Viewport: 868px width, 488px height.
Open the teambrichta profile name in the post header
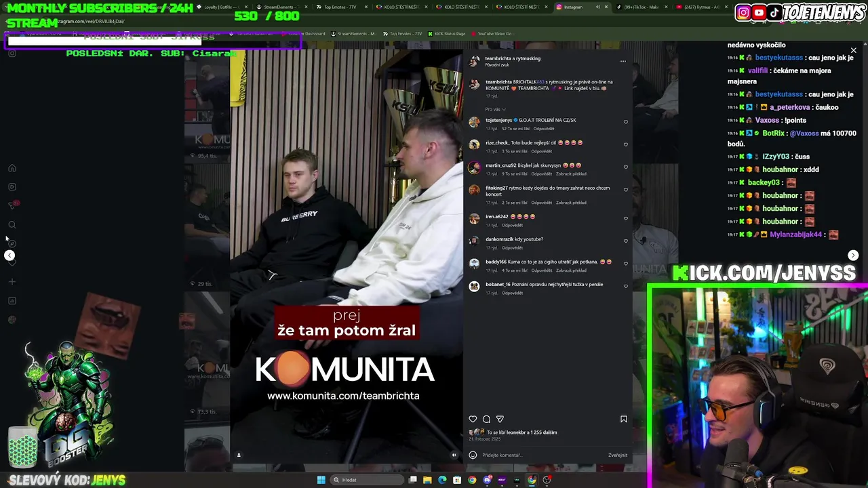point(498,58)
